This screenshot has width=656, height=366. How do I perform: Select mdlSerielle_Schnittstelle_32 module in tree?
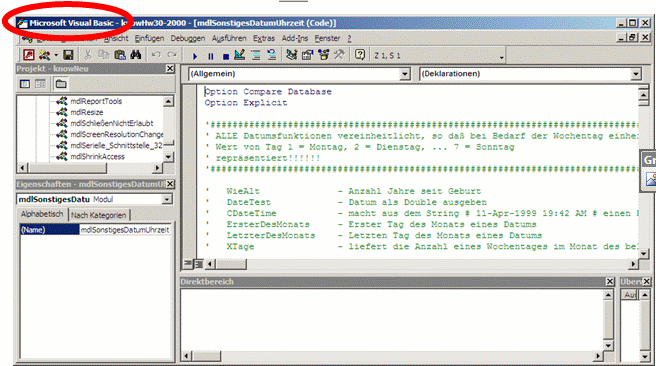pyautogui.click(x=116, y=145)
